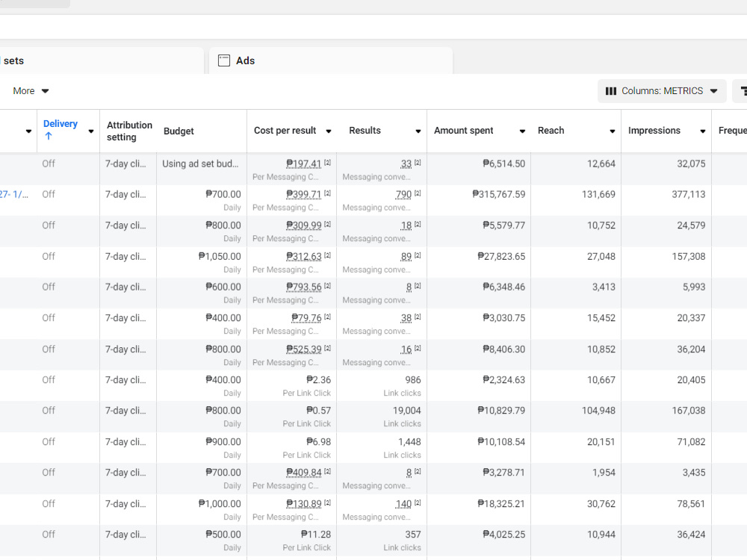Click the results value 89
747x560 pixels.
406,256
